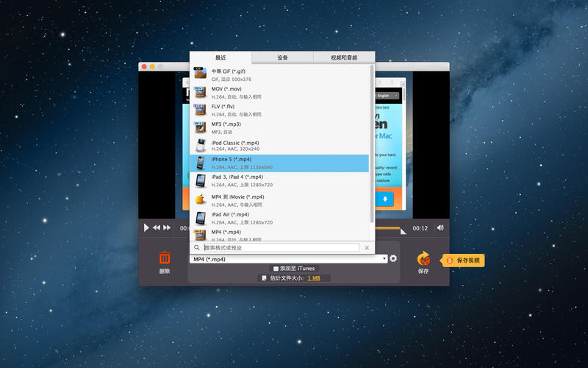Click the file icon beside 估计文件大小
Image resolution: width=588 pixels, height=368 pixels.
(x=264, y=278)
